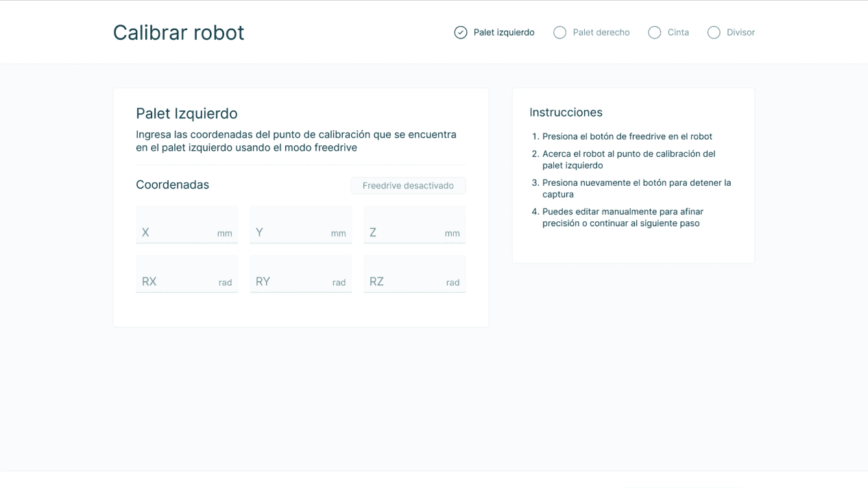Focus the RY rotation field
Viewport: 868px width, 488px height.
(301, 274)
